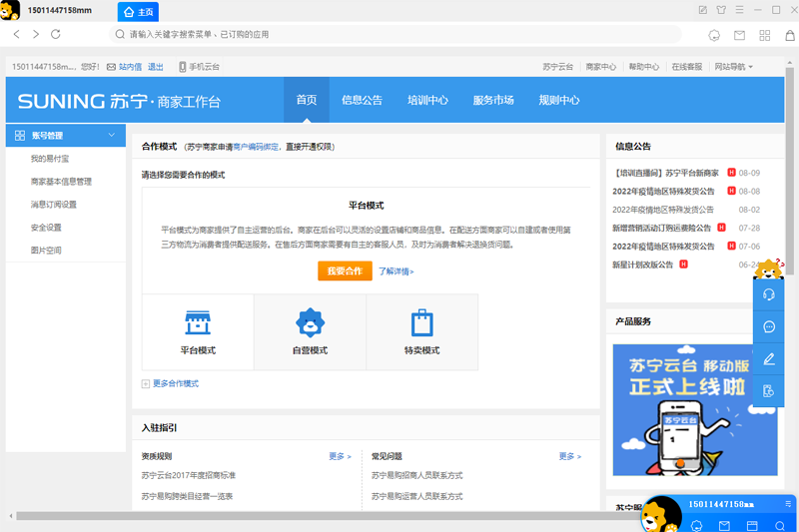The height and width of the screenshot is (532, 799).
Task: Open 更多 next to 常见问题
Action: 569,456
